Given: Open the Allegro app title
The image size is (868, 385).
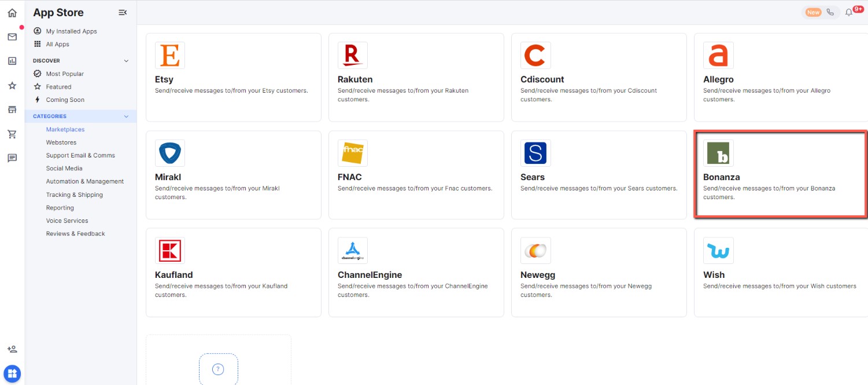Looking at the screenshot, I should pyautogui.click(x=718, y=79).
